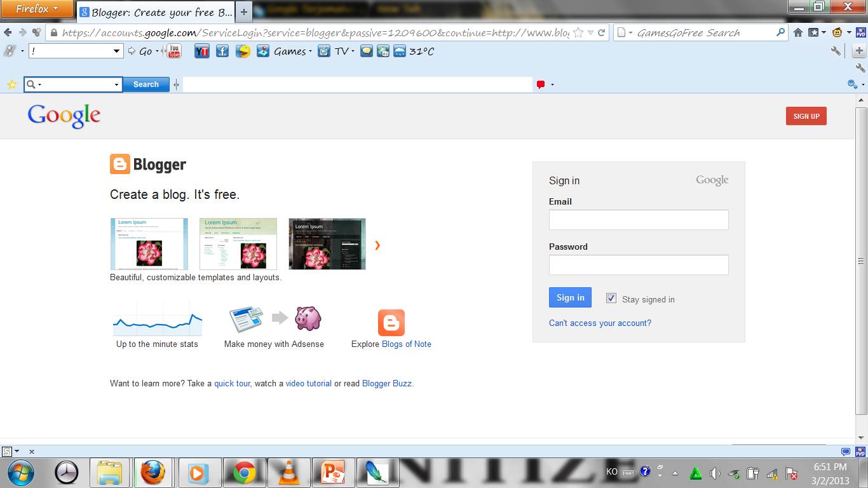This screenshot has width=868, height=488.
Task: Click the weather cloud icon
Action: (400, 51)
